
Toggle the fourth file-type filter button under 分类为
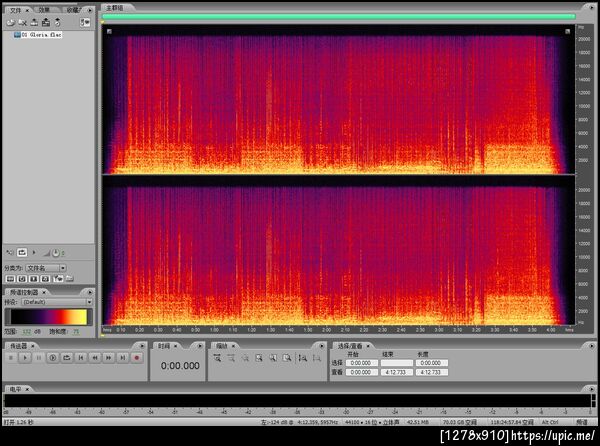click(45, 279)
